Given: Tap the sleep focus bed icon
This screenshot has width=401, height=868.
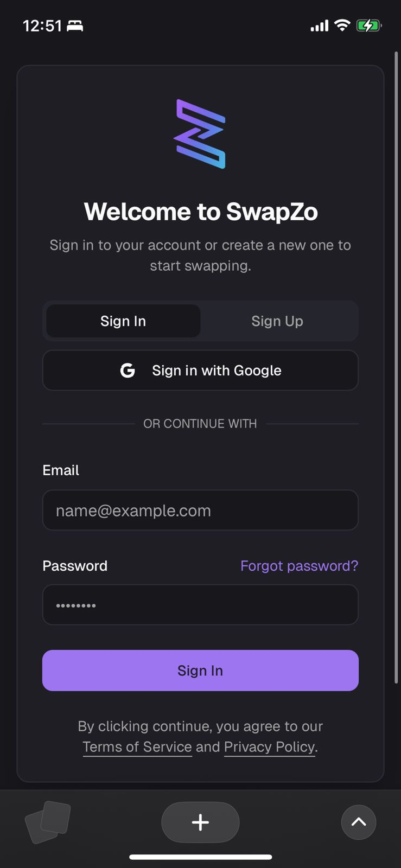Looking at the screenshot, I should coord(75,25).
